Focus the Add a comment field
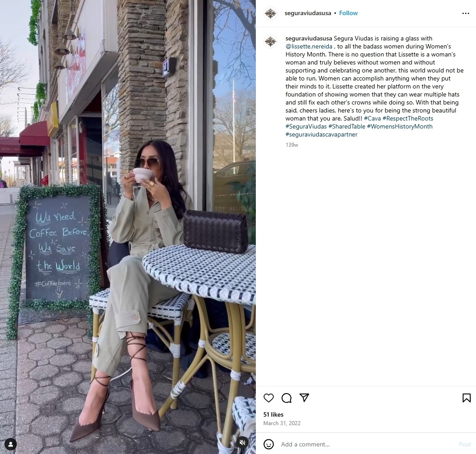This screenshot has width=476, height=454. 367,444
